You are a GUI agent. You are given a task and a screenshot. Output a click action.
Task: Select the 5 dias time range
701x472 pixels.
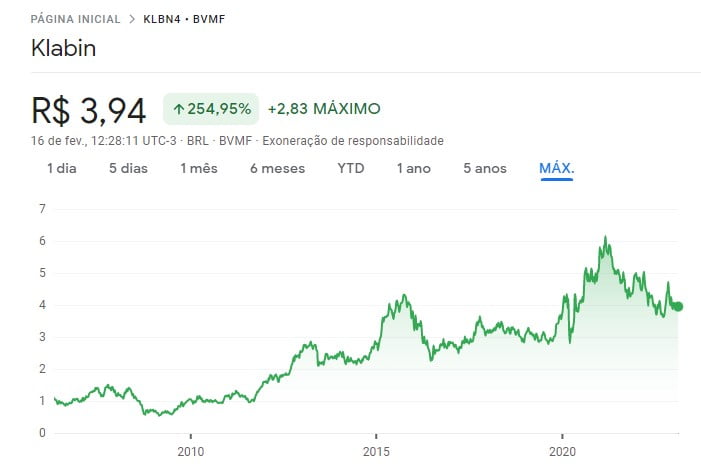click(x=128, y=168)
